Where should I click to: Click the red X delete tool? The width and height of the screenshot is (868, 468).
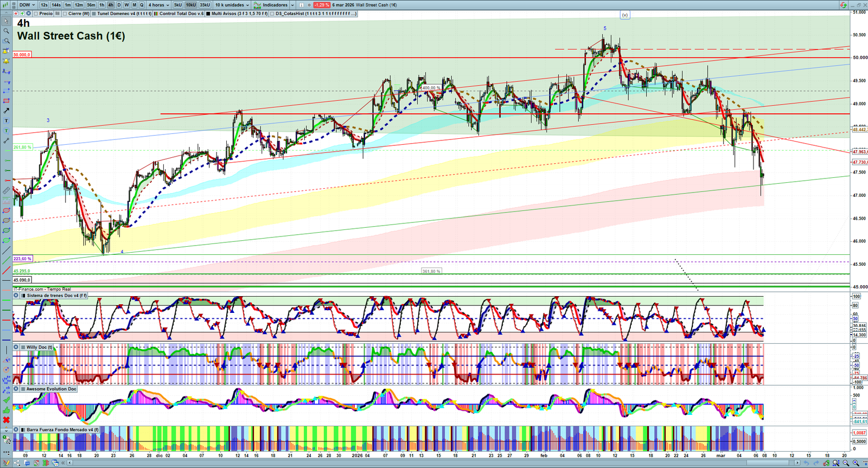coord(7,420)
